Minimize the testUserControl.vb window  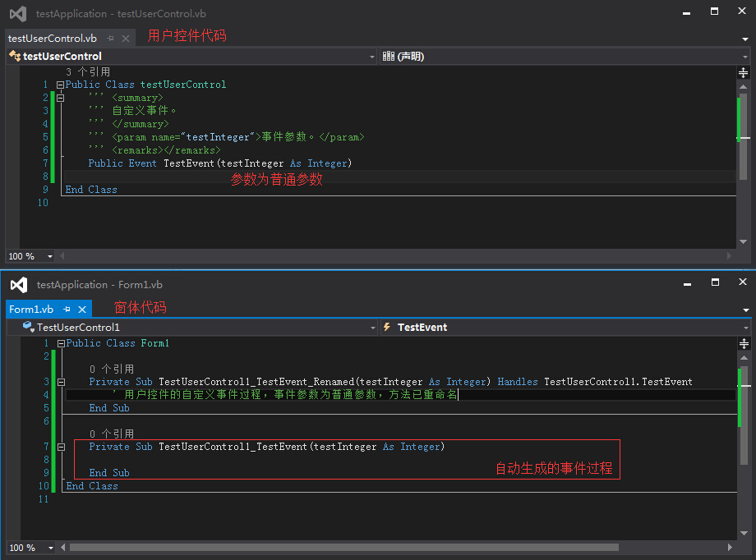click(x=687, y=12)
